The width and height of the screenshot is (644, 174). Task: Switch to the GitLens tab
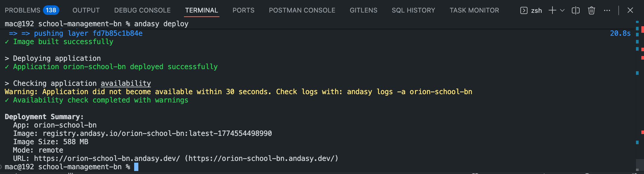click(x=363, y=10)
